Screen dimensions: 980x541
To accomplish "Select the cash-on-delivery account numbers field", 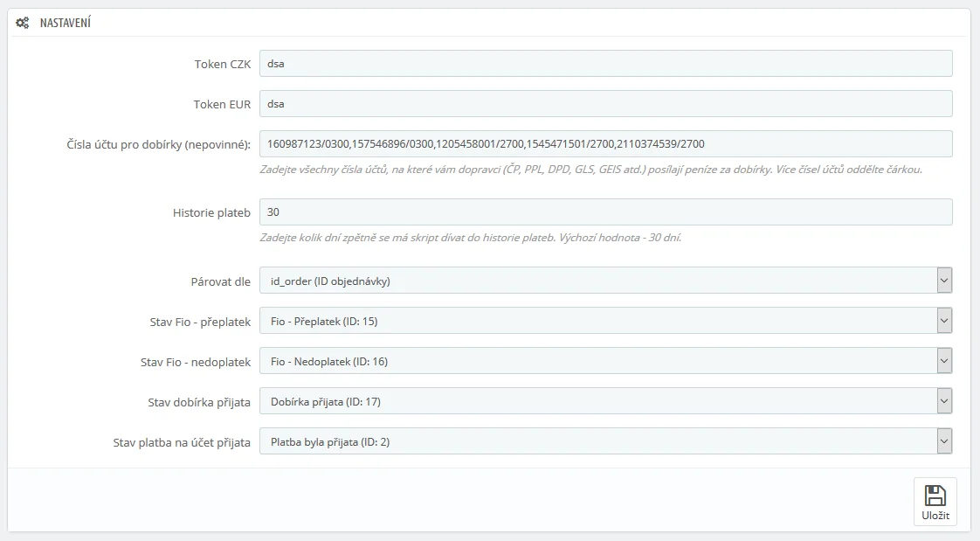I will pos(605,144).
